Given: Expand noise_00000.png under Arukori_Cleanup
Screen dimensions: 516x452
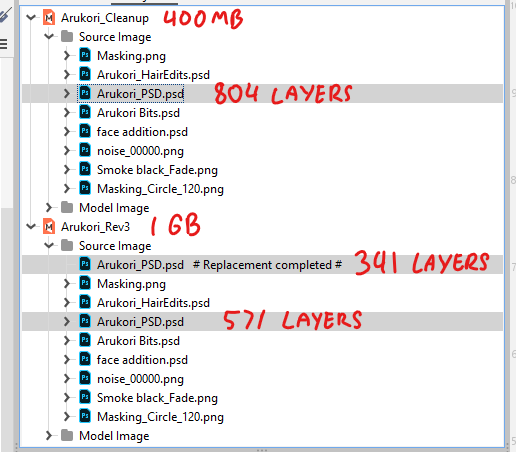Looking at the screenshot, I should click(x=67, y=150).
